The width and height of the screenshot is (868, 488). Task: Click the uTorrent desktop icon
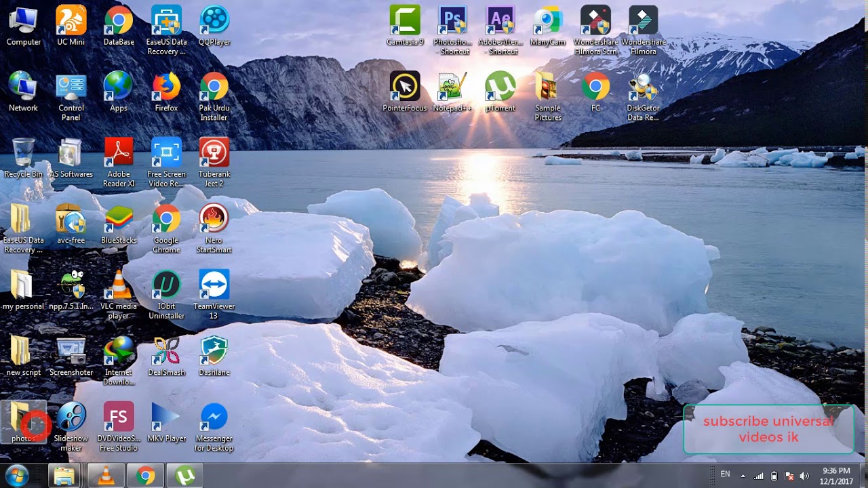pyautogui.click(x=500, y=87)
